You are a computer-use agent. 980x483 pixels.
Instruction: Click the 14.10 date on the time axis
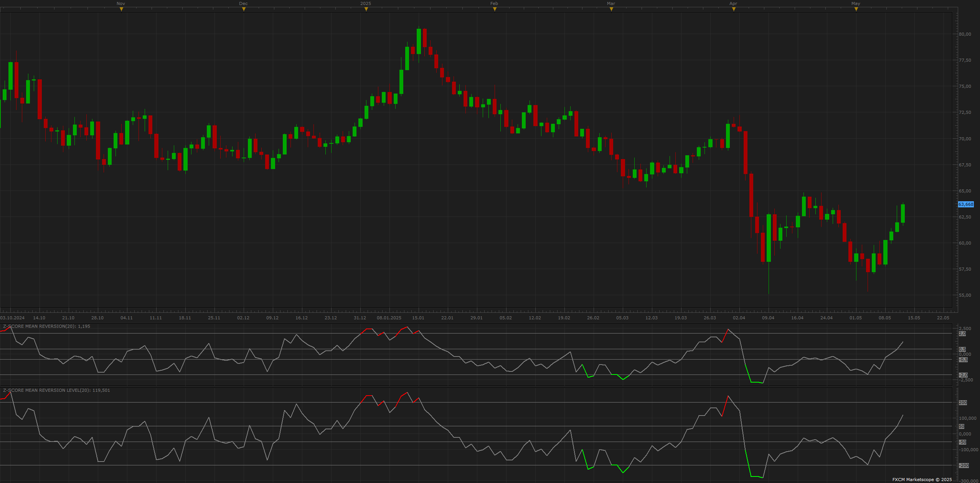[x=39, y=318]
